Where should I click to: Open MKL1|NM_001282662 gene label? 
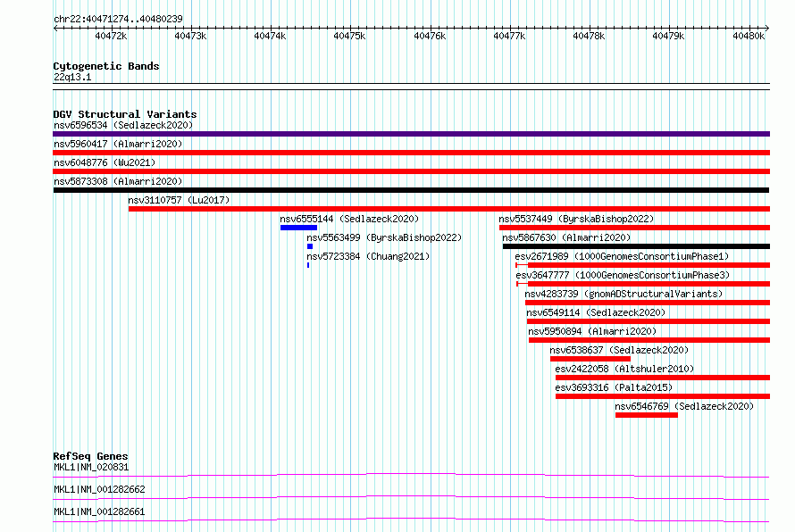tap(99, 489)
